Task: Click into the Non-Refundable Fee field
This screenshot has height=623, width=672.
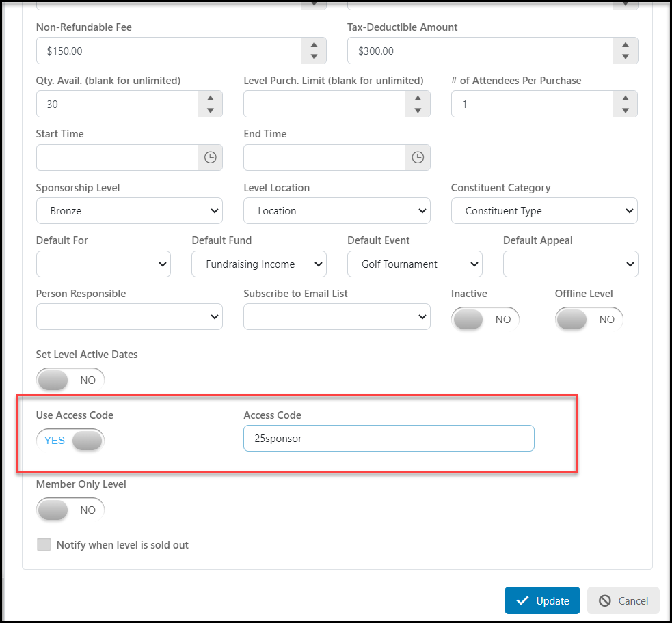Action: click(x=170, y=51)
